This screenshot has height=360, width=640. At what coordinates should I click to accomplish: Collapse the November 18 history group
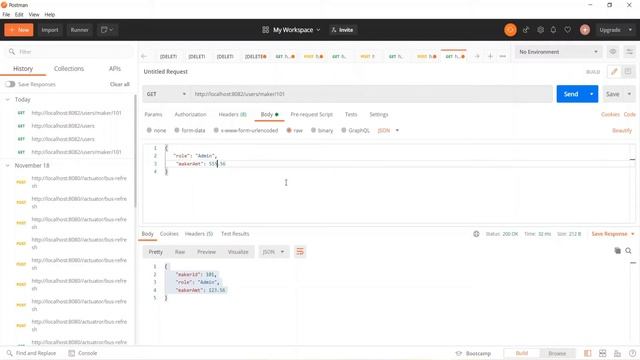point(7,165)
